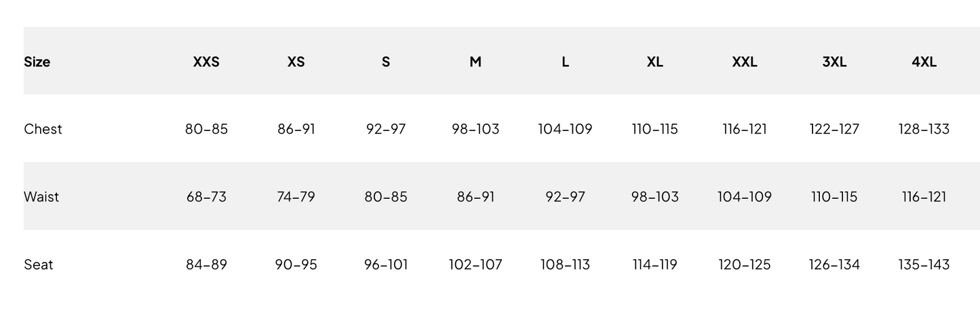Click seat value 126–134 for 3XL

pos(834,265)
